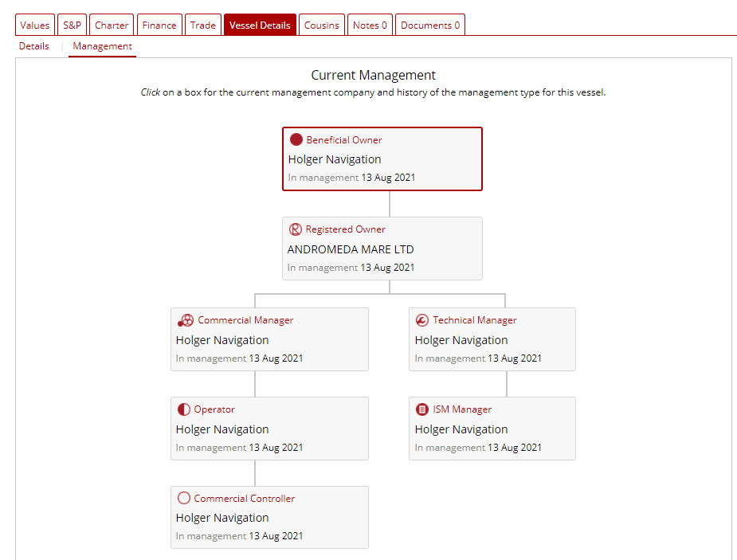This screenshot has width=737, height=560.
Task: Click the Operator half-circle icon
Action: [x=184, y=409]
